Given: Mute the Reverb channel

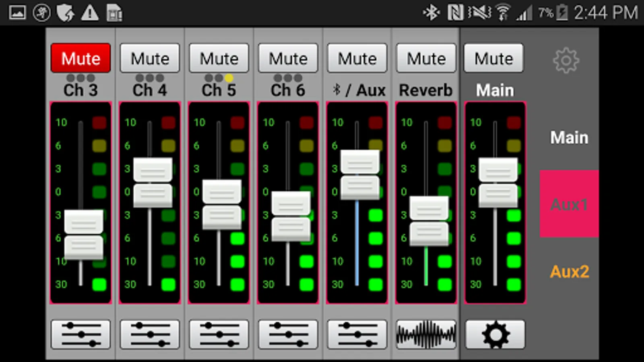Looking at the screenshot, I should coord(426,58).
